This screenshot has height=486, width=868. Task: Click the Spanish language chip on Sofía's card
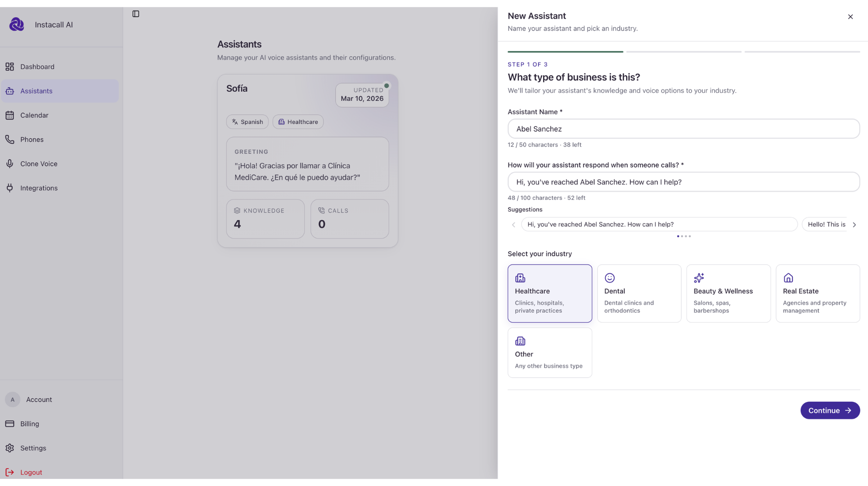pos(247,121)
